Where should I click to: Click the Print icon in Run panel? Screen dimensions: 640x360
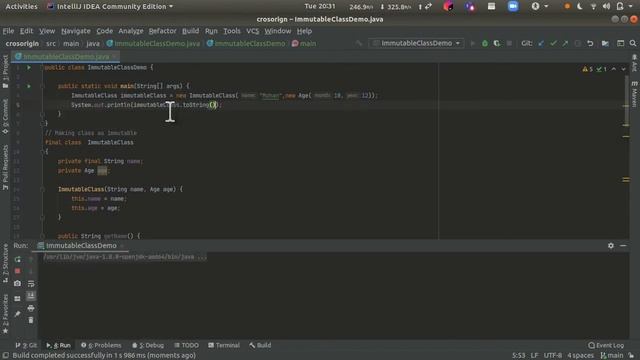pyautogui.click(x=31, y=308)
